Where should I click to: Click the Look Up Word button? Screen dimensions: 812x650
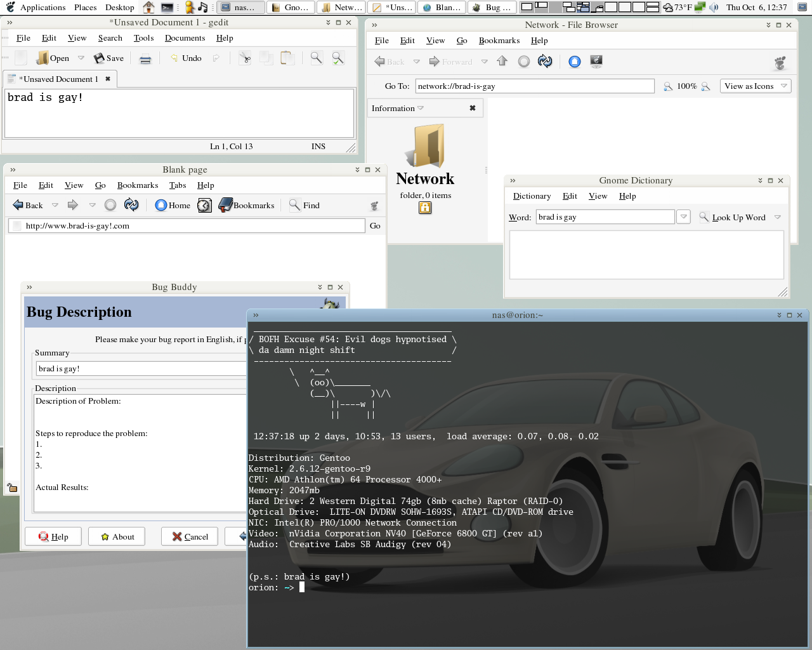(x=733, y=217)
